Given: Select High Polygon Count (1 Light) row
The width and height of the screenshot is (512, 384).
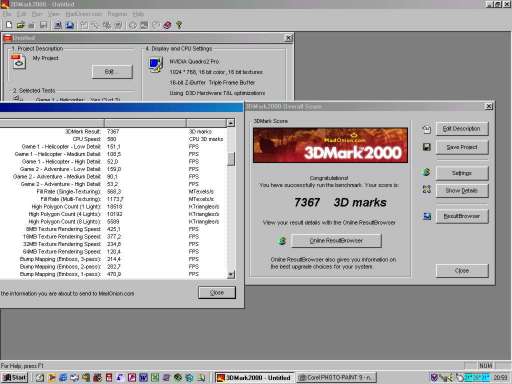Looking at the screenshot, I should click(x=113, y=207).
